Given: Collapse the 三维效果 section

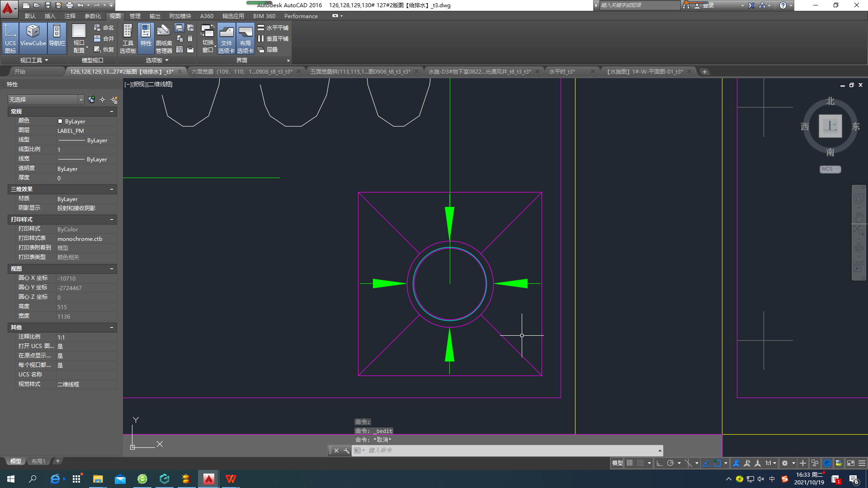Looking at the screenshot, I should click(x=112, y=189).
